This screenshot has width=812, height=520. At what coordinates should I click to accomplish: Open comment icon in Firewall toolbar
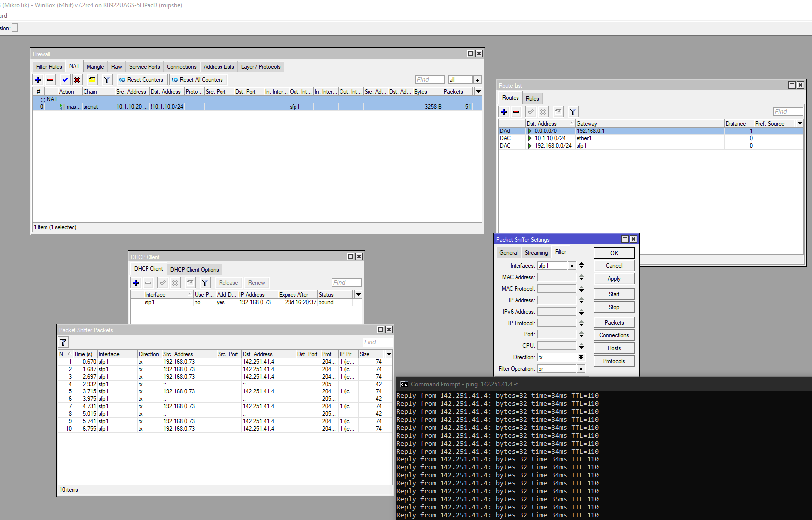(92, 80)
